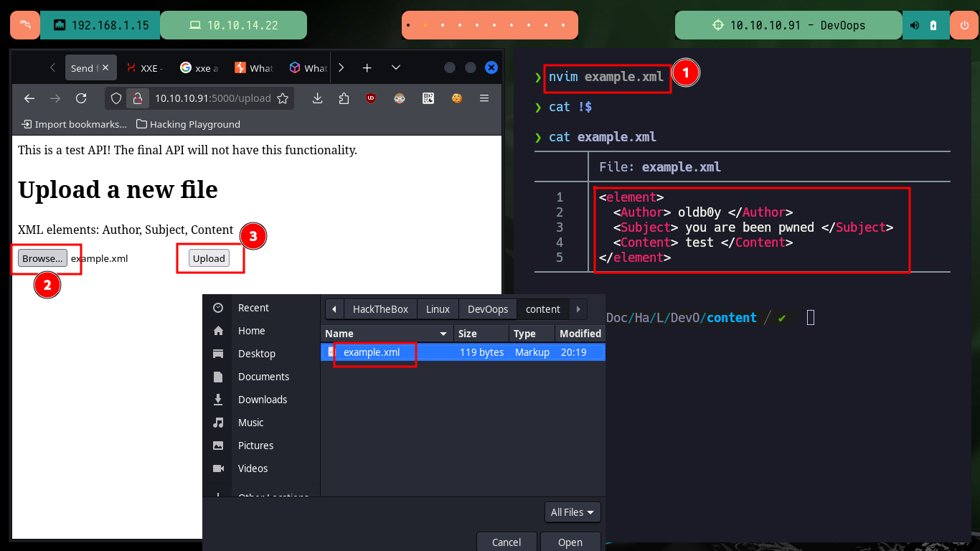Open the Hacking Playground bookmark folder
980x551 pixels.
pos(189,124)
